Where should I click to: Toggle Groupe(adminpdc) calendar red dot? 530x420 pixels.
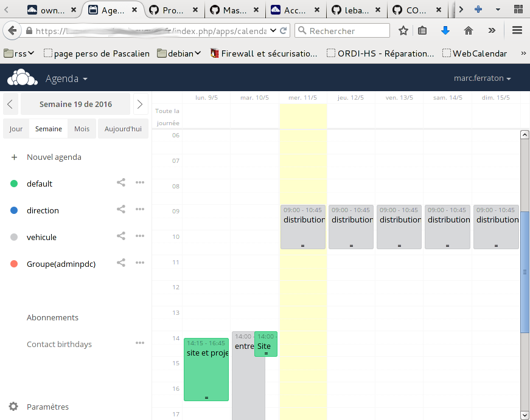[14, 264]
